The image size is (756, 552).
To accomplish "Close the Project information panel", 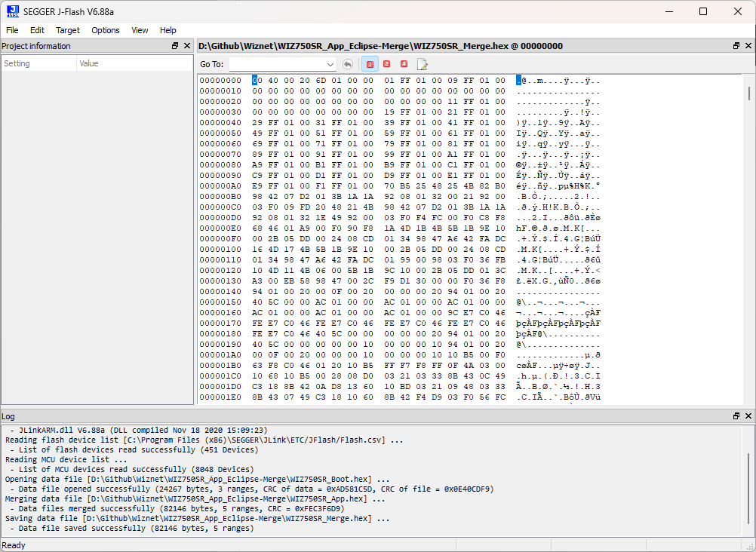I will [x=187, y=46].
